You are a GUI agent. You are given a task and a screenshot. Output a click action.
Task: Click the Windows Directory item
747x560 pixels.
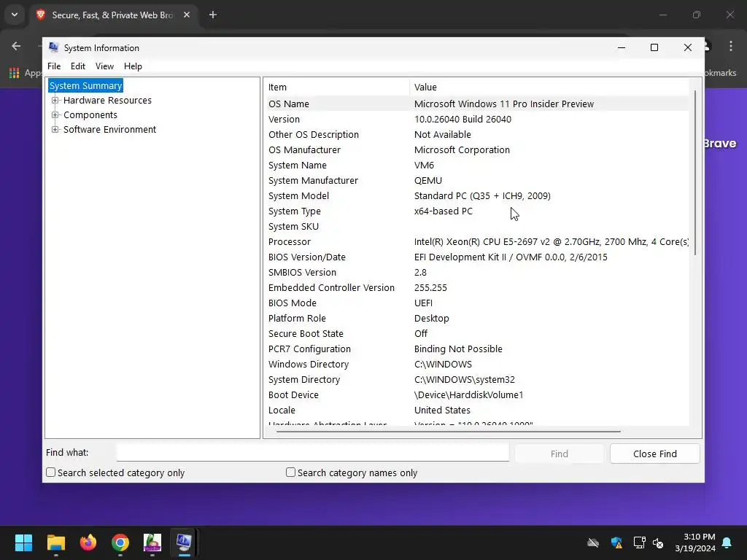[309, 365]
